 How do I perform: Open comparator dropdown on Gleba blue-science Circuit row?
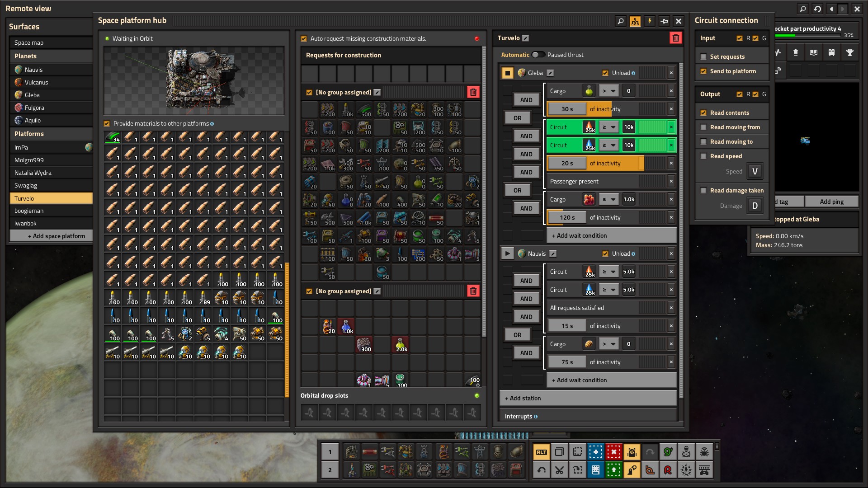tap(609, 145)
